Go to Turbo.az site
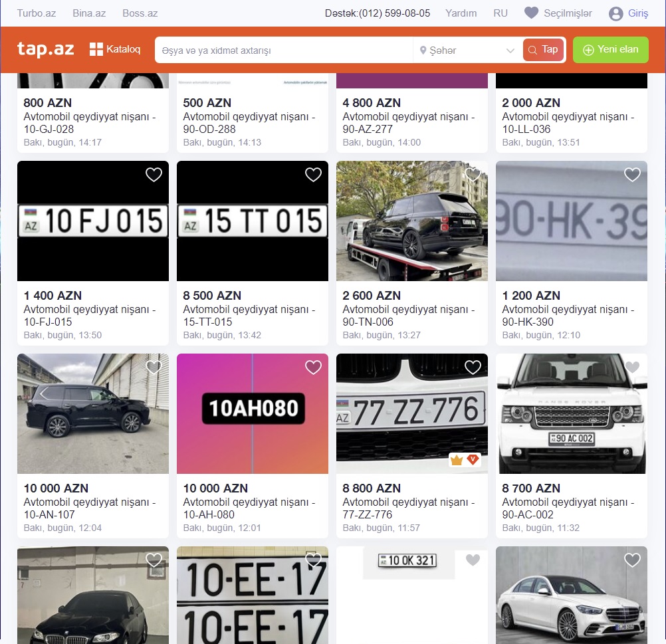The height and width of the screenshot is (644, 666). pos(37,13)
